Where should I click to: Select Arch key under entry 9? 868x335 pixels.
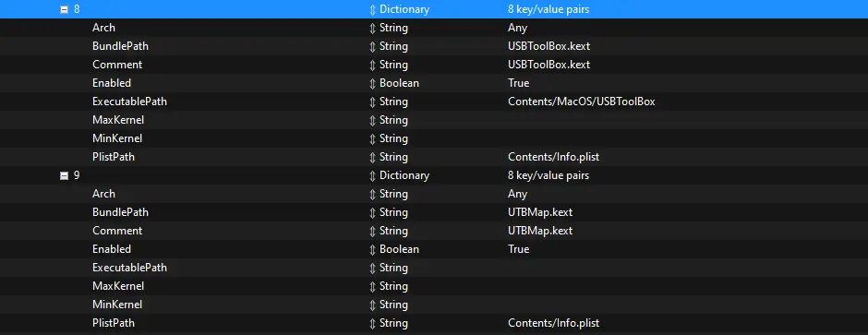tap(104, 194)
